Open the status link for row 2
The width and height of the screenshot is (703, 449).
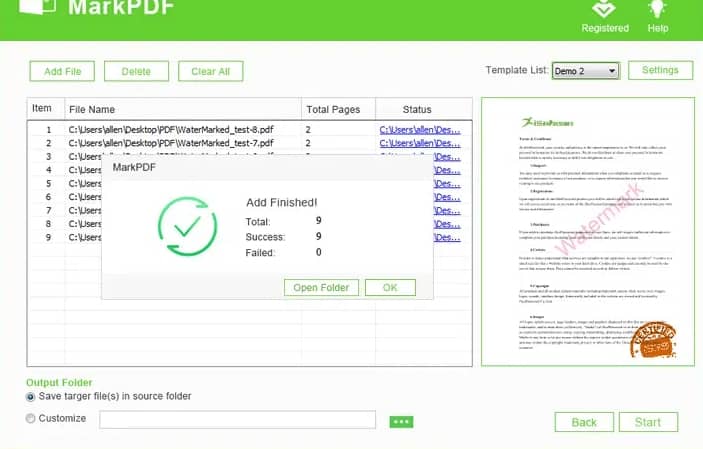[x=420, y=143]
